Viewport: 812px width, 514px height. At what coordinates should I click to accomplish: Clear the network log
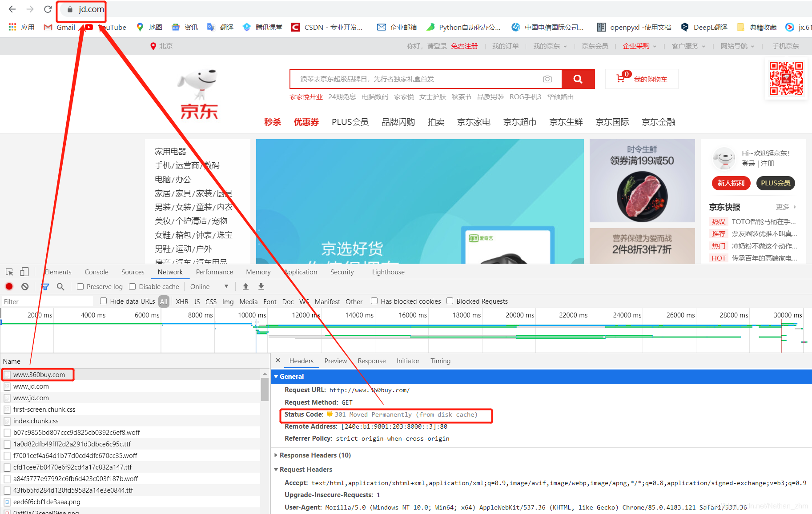pyautogui.click(x=25, y=286)
